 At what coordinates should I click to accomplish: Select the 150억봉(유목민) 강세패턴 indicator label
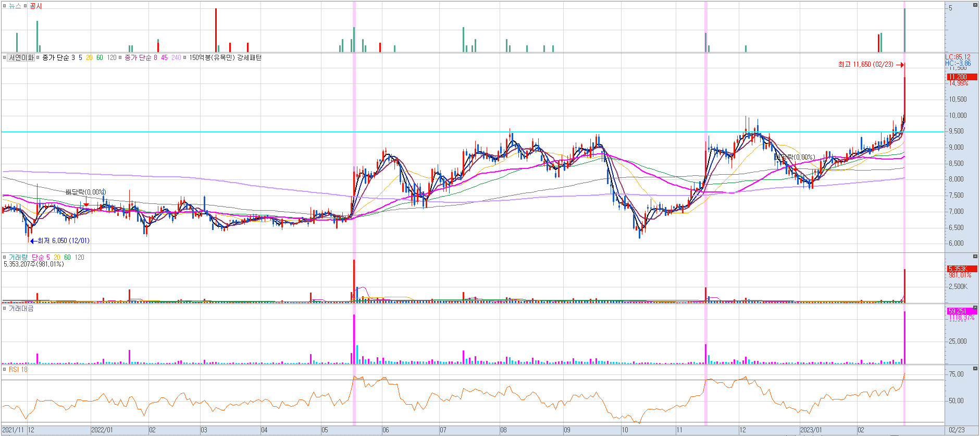(x=225, y=57)
